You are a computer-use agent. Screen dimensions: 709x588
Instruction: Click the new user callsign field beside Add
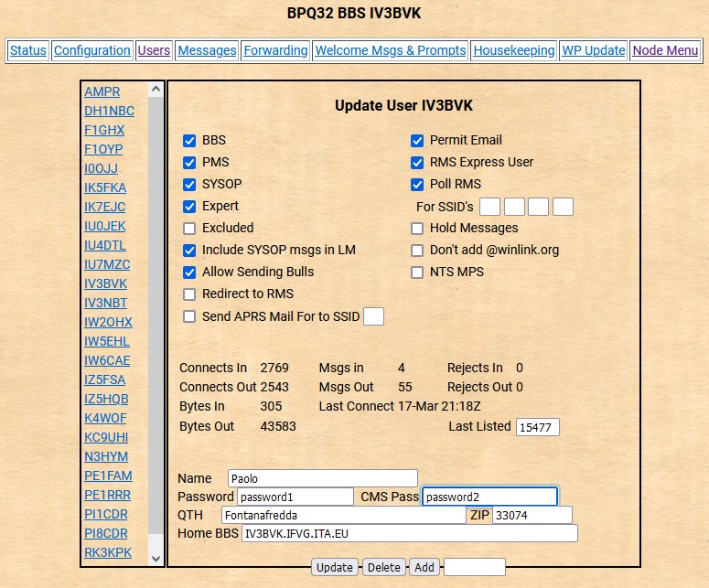point(474,567)
